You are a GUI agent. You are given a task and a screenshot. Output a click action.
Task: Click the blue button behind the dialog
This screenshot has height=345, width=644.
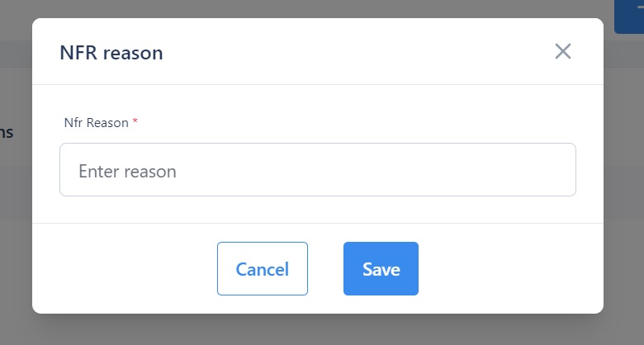(629, 15)
